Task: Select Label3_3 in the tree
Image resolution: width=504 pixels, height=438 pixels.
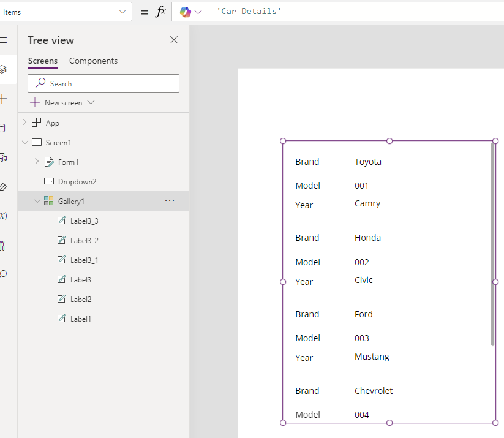Action: click(103, 221)
